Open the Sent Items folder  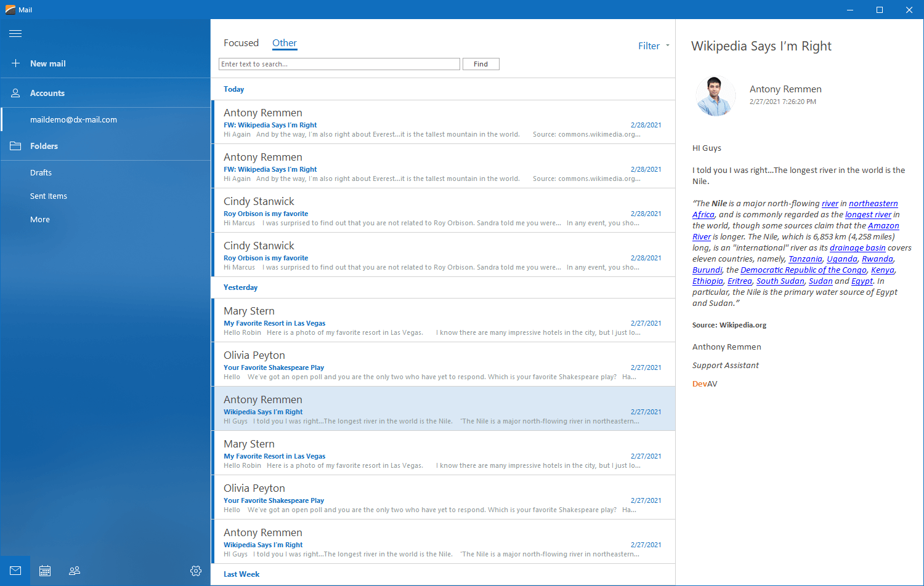click(x=49, y=196)
